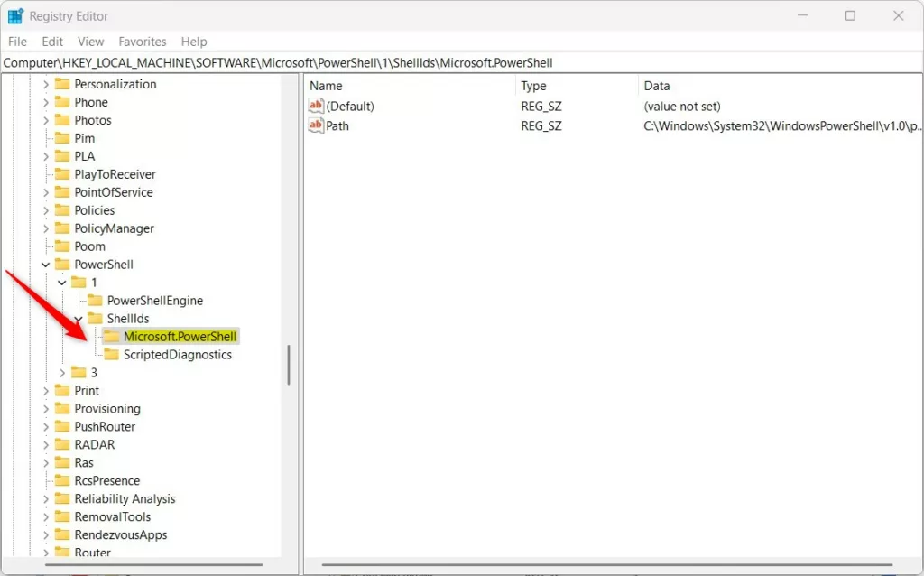Select the Policies folder icon

64,209
